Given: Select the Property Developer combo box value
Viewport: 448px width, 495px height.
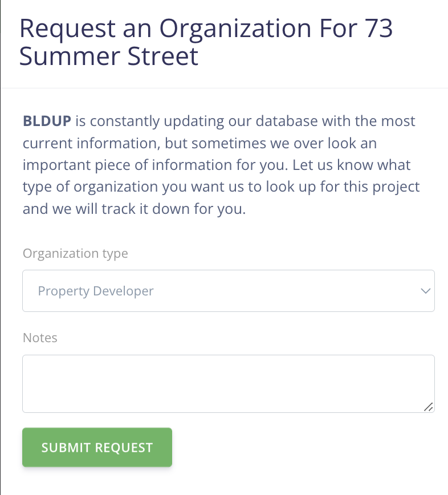Looking at the screenshot, I should click(96, 291).
